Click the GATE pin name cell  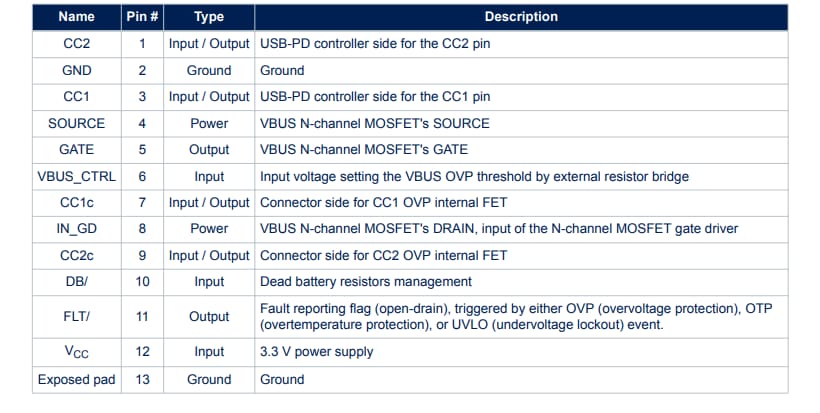[77, 150]
